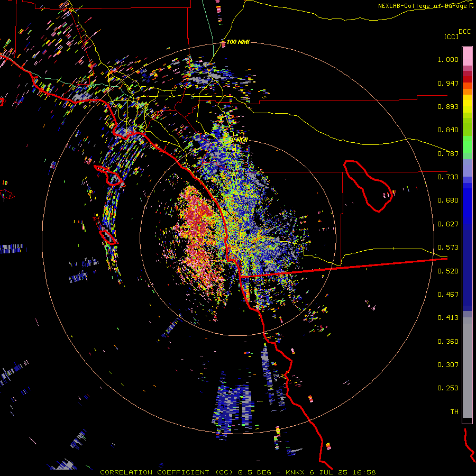Click the 100 NMI range ring label
Screen dimensions: 476x476
click(x=238, y=42)
